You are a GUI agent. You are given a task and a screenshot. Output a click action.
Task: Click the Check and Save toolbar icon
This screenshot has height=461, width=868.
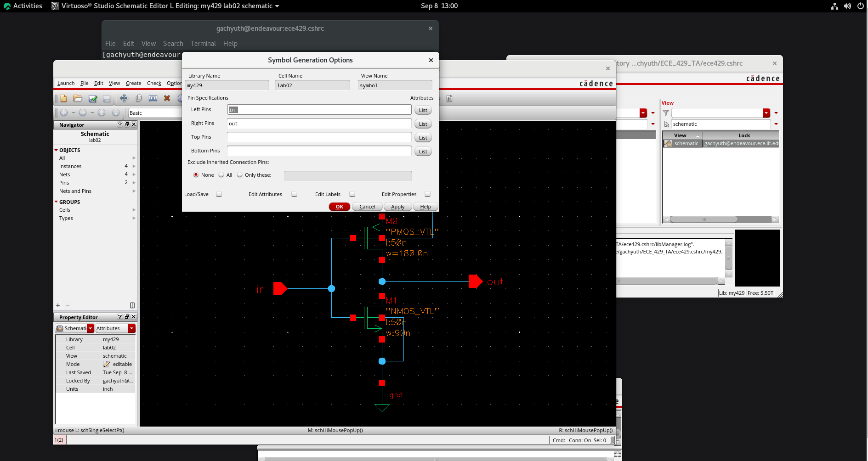click(x=92, y=98)
